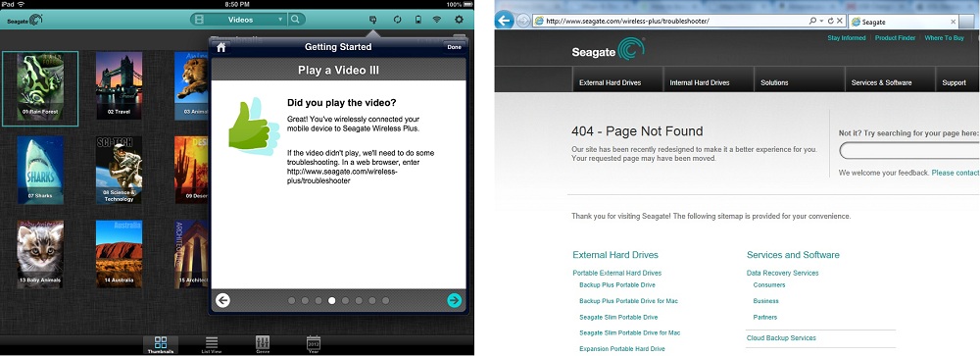Open the Videos media type dropdown
Screen dimensions: 980x356
coord(239,20)
